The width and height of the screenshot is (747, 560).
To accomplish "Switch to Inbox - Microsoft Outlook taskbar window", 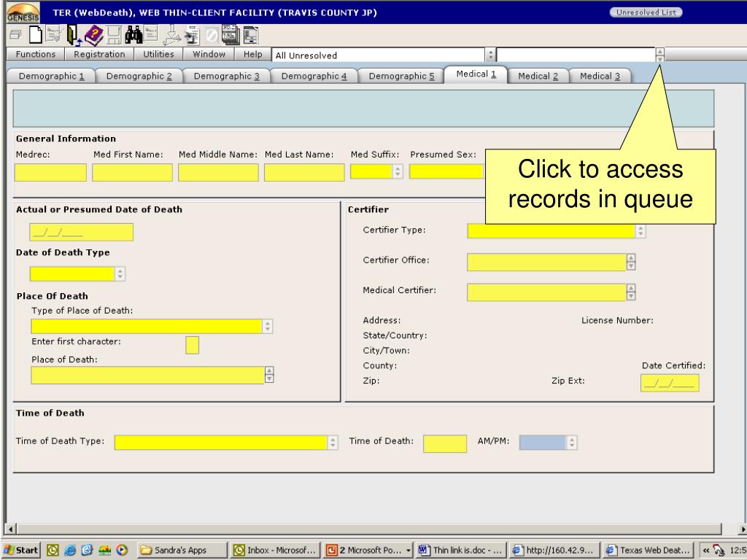I will (x=274, y=550).
